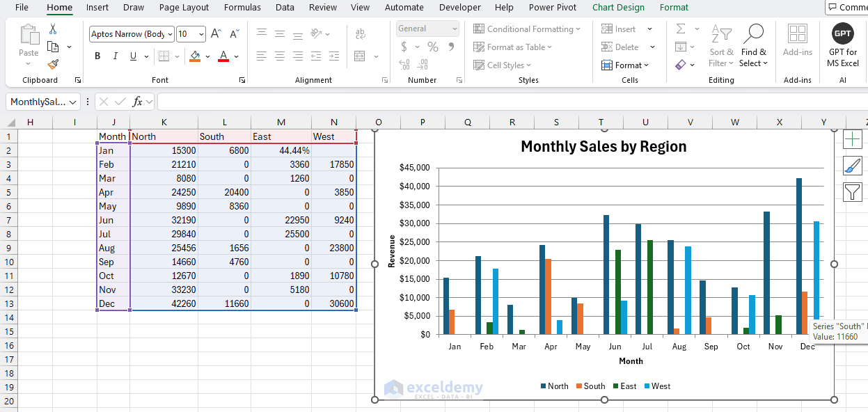Click the Fill down icon in Editing
This screenshot has width=868, height=412.
pos(681,47)
